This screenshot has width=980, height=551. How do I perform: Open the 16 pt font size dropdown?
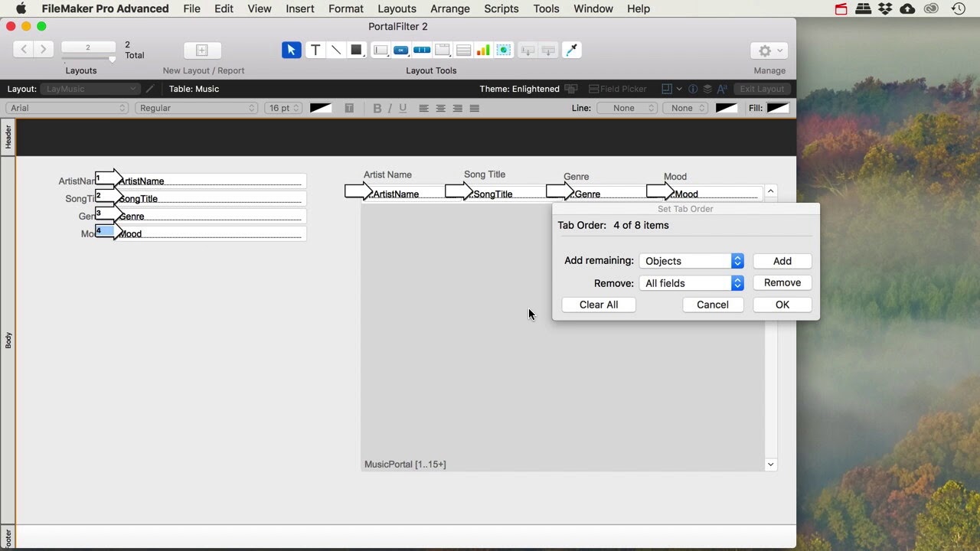point(283,108)
